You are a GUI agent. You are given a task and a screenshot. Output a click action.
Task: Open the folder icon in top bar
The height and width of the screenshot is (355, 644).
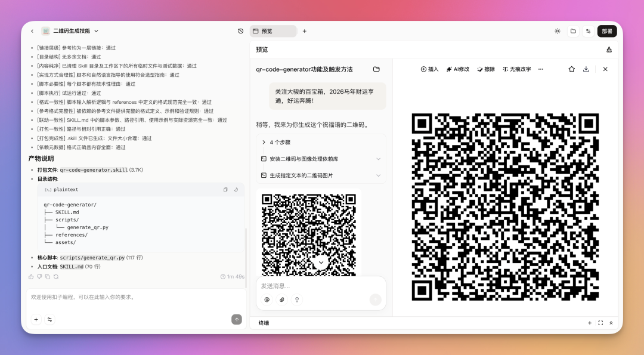(573, 31)
